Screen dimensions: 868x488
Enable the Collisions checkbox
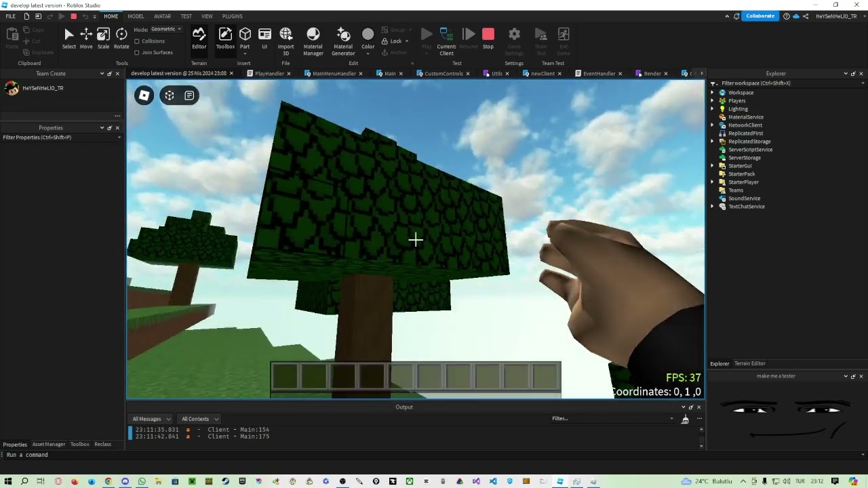coord(137,41)
